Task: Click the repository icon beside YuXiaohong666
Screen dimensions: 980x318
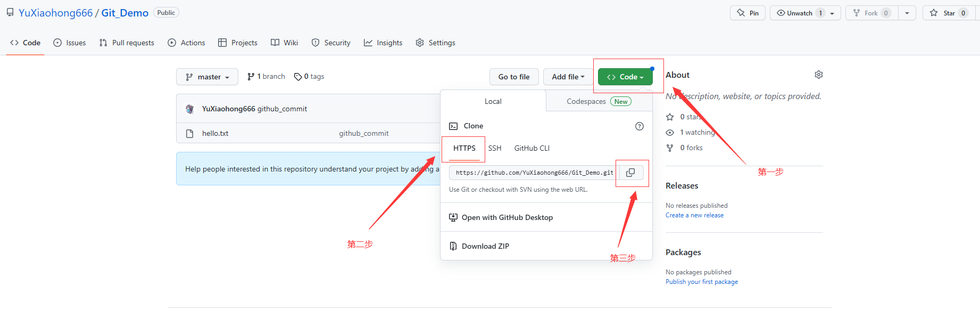Action: (10, 13)
